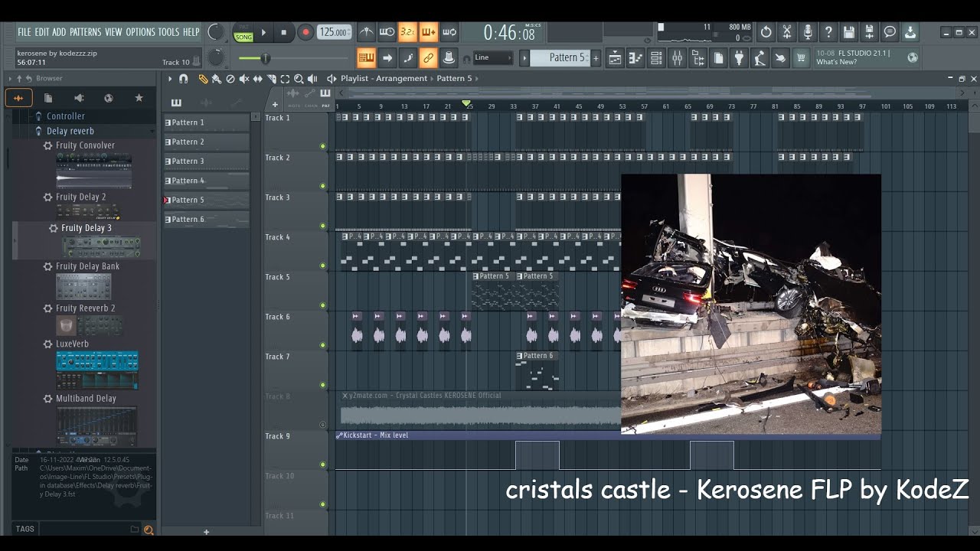
Task: Mute Track 4 with its green LED
Action: click(322, 266)
